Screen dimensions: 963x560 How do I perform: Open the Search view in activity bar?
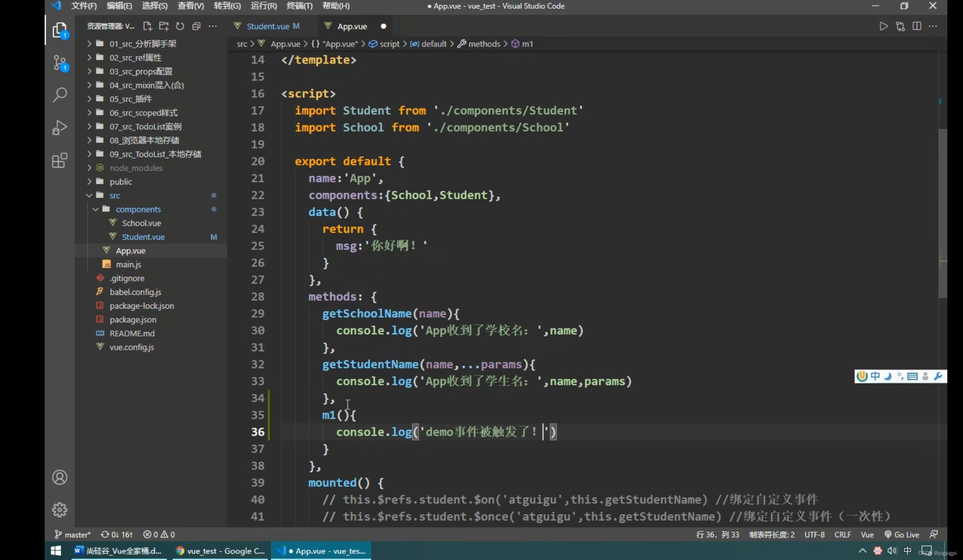tap(60, 95)
